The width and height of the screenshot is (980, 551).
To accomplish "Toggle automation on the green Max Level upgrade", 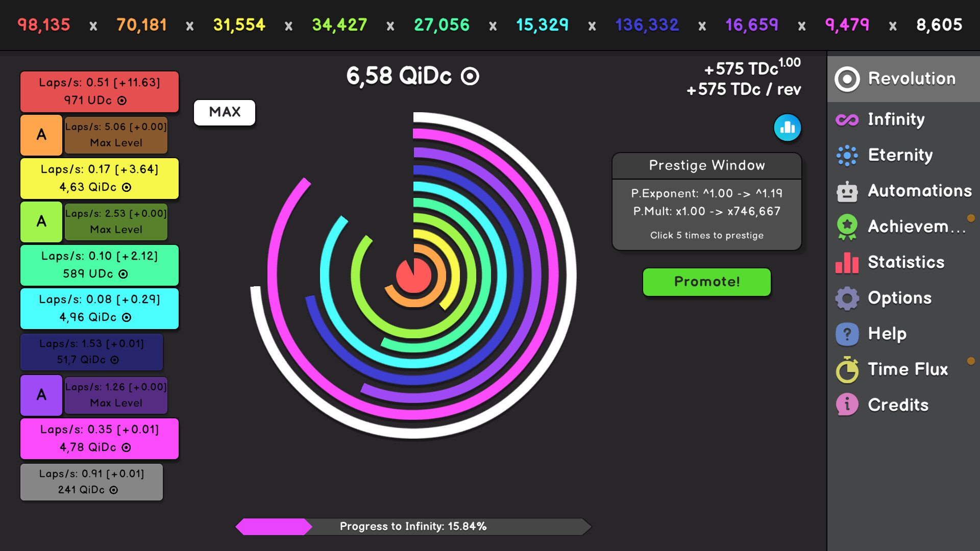I will (x=41, y=221).
